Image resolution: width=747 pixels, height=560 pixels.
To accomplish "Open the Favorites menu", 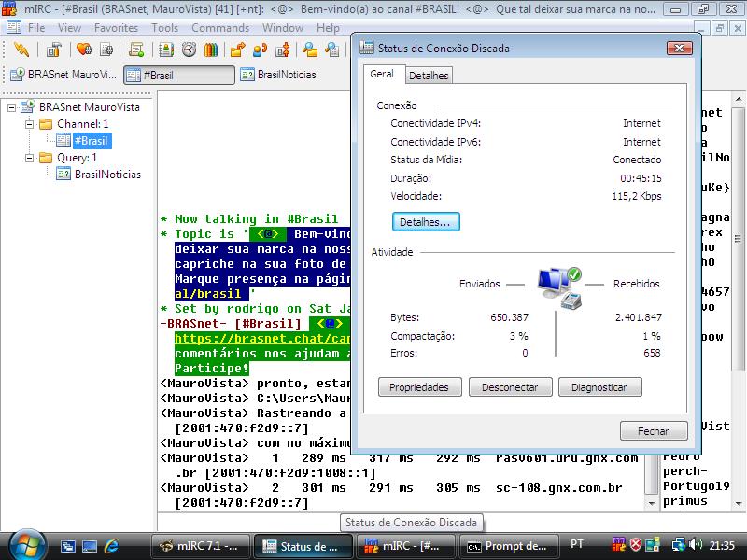I will pyautogui.click(x=116, y=28).
